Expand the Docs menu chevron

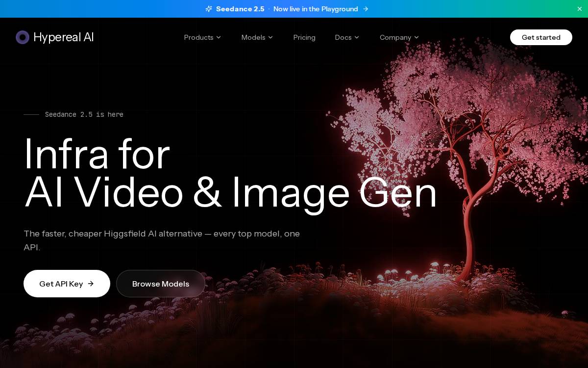(x=357, y=37)
